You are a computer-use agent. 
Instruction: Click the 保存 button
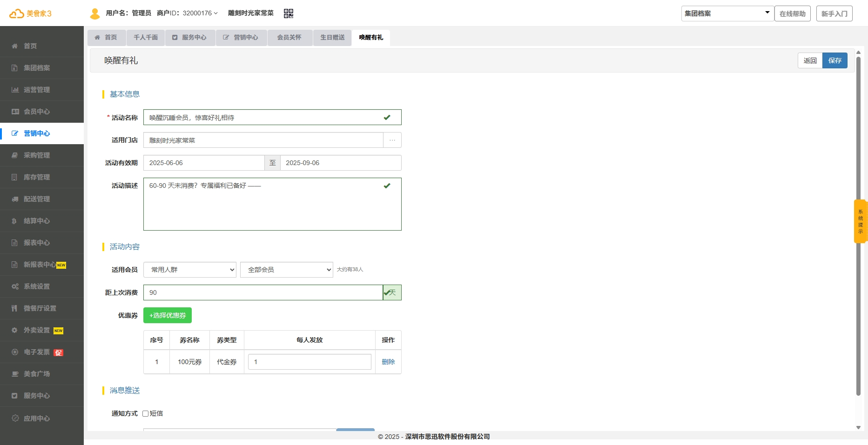[x=834, y=60]
